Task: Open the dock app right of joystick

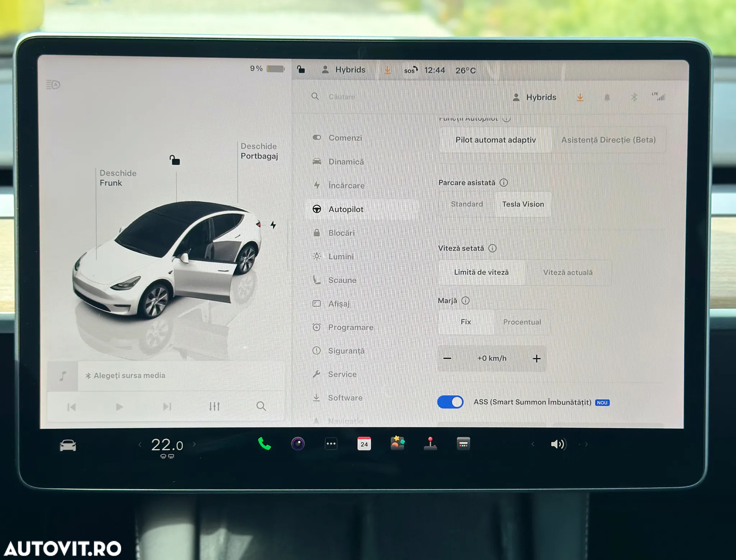Action: coord(463,444)
